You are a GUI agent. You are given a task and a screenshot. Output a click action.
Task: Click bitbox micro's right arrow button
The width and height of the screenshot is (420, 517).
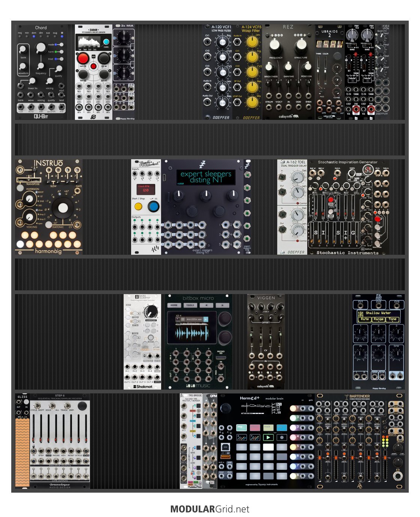[x=223, y=305]
